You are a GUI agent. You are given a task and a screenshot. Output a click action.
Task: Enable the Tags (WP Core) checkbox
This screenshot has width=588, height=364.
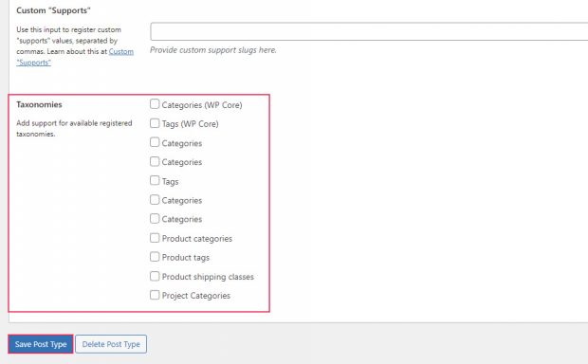click(x=155, y=123)
